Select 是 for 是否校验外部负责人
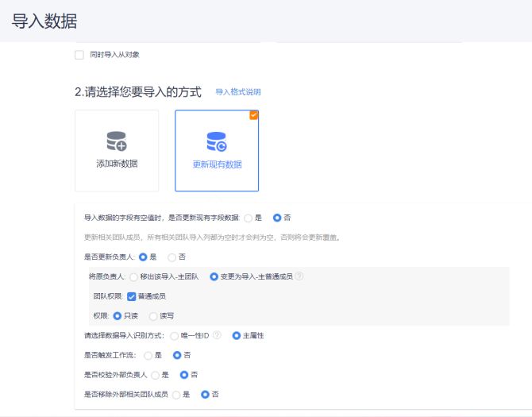This screenshot has width=532, height=417. [x=155, y=374]
